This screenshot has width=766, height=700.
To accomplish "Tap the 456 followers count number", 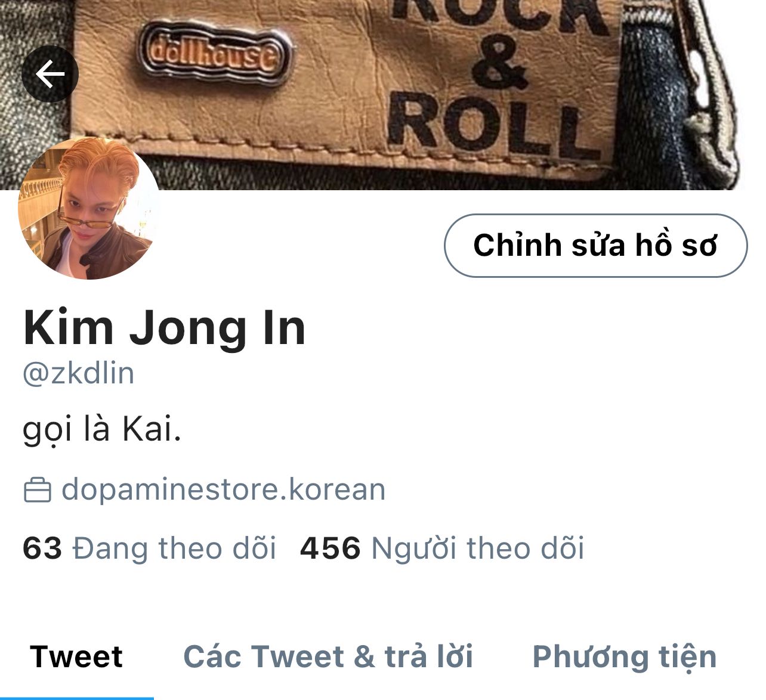I will tap(331, 548).
